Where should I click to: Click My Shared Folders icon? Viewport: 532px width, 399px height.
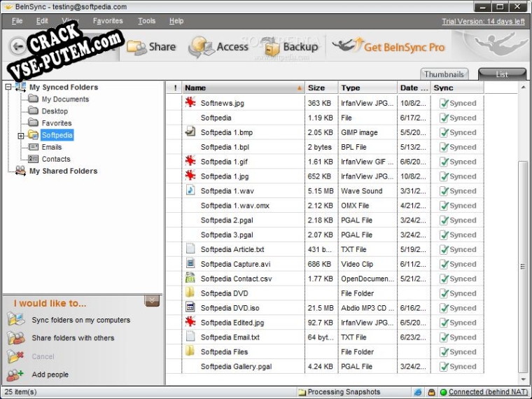pos(20,171)
